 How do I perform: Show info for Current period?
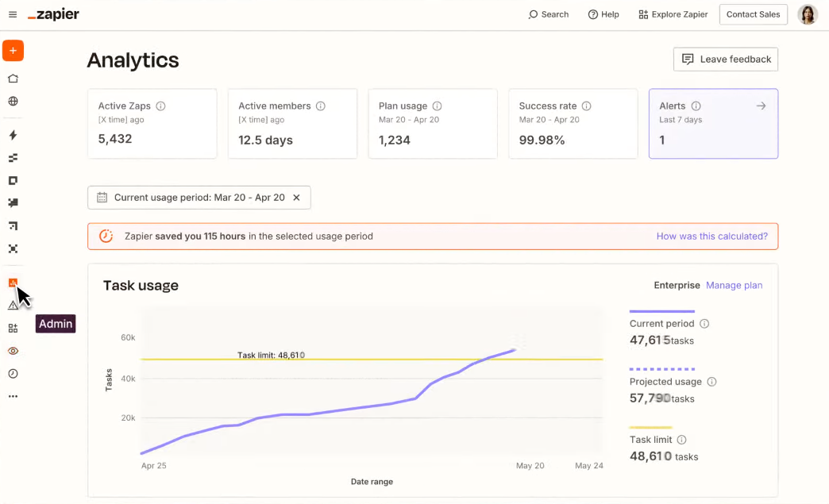pyautogui.click(x=704, y=323)
